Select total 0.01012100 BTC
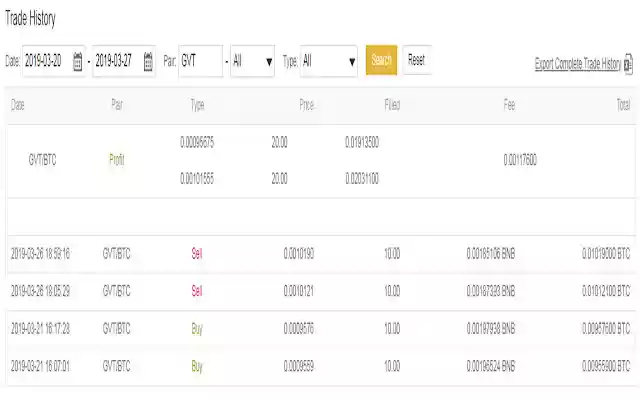This screenshot has height=400, width=640. [x=606, y=291]
